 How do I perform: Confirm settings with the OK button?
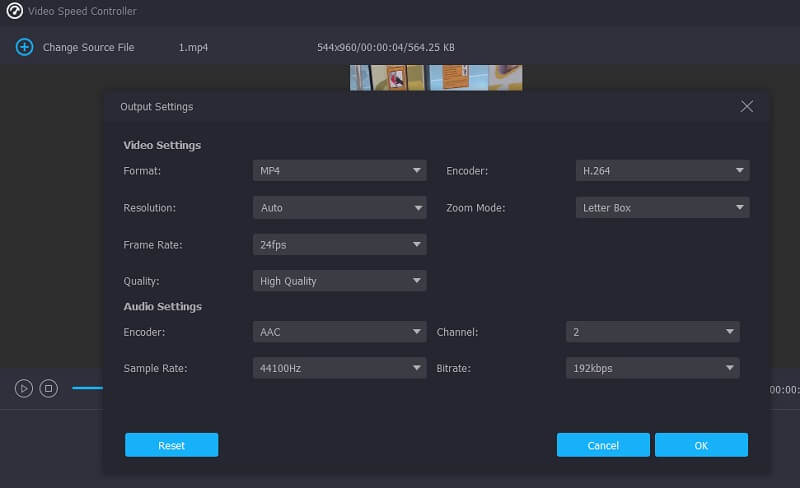click(x=701, y=445)
